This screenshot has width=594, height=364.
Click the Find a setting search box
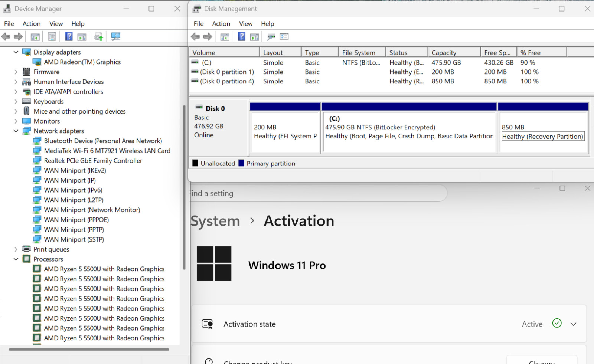point(319,193)
